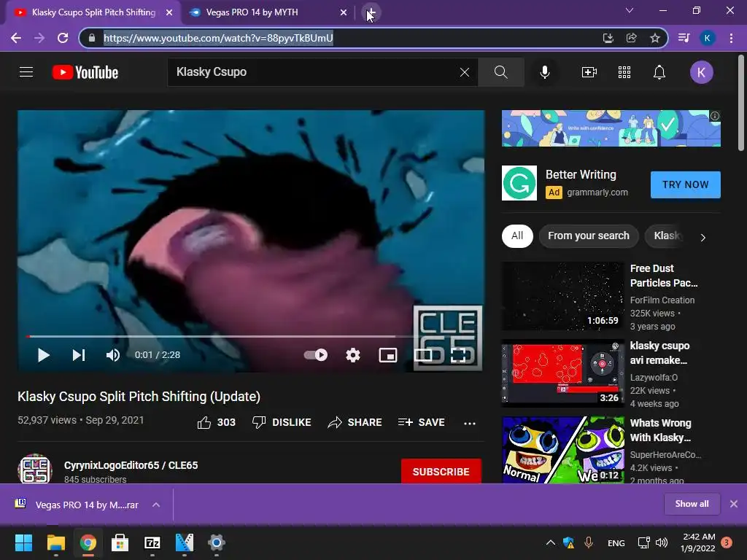The image size is (747, 560).
Task: Show more filter chips with arrow
Action: point(703,237)
